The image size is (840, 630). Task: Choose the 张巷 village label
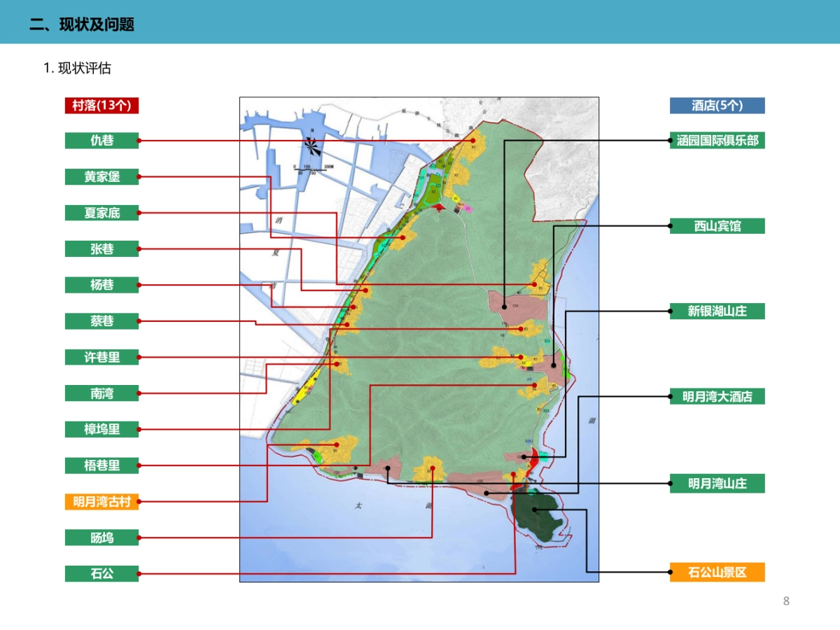coord(102,249)
